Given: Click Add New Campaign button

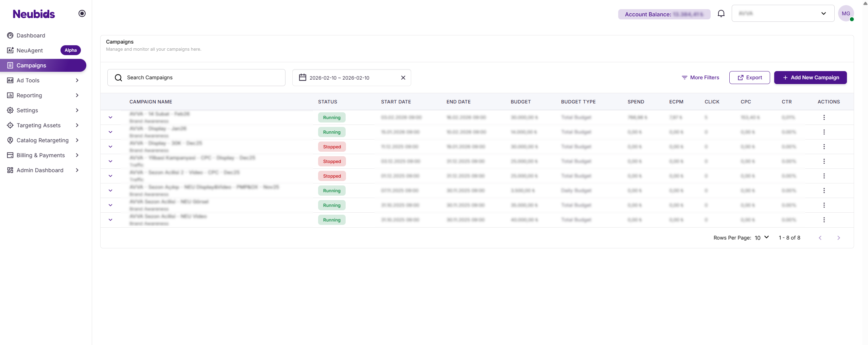Looking at the screenshot, I should point(810,78).
